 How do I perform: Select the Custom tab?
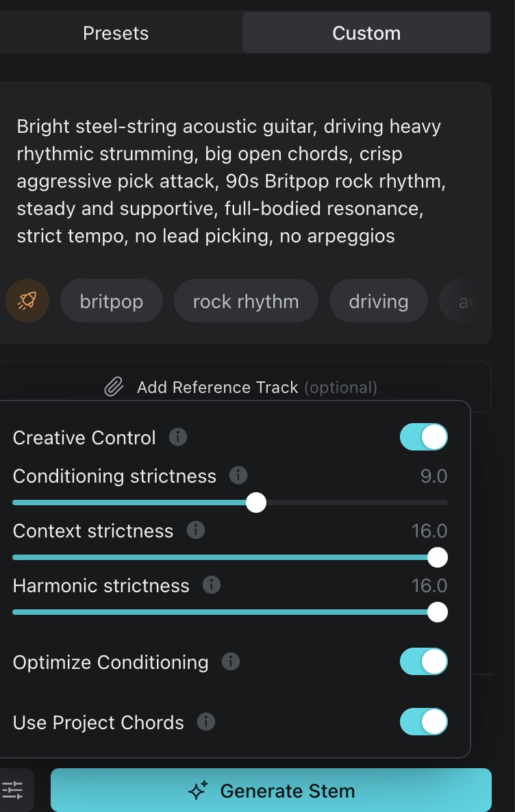[366, 33]
